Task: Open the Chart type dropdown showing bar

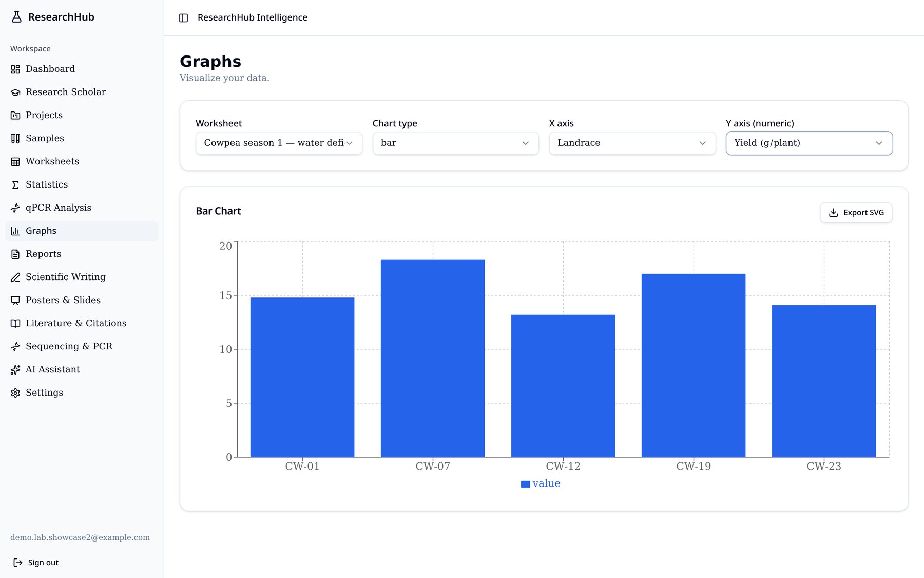Action: 455,143
